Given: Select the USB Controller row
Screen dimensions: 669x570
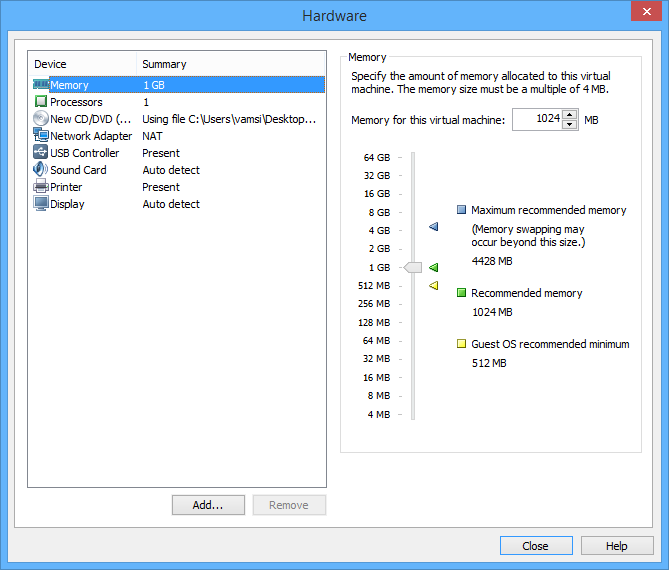Looking at the screenshot, I should click(177, 153).
